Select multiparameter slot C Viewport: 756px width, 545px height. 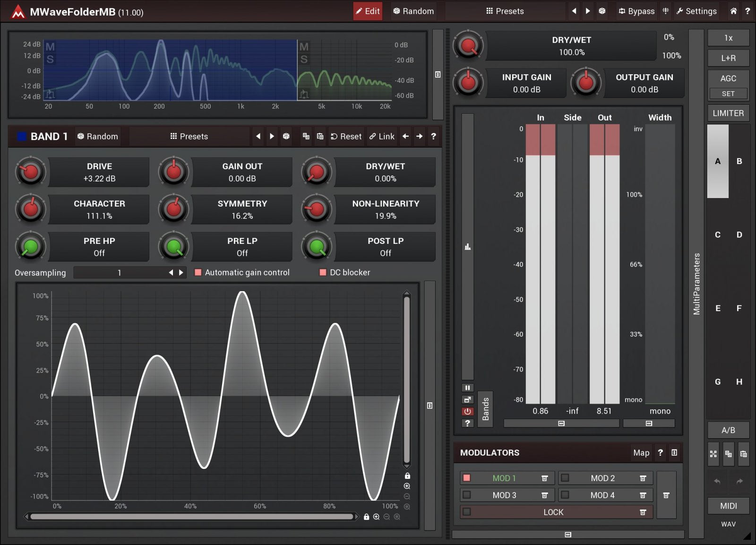point(717,234)
